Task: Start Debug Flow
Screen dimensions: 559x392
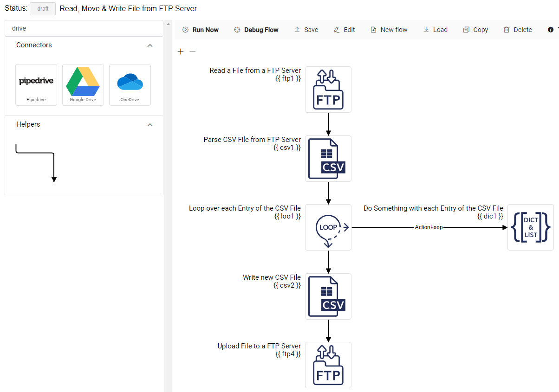Action: tap(256, 30)
